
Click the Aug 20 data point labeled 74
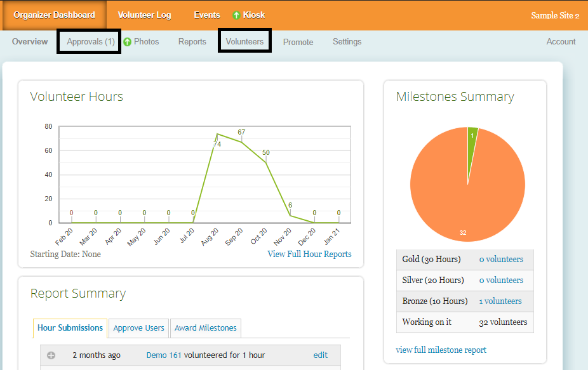(x=217, y=134)
